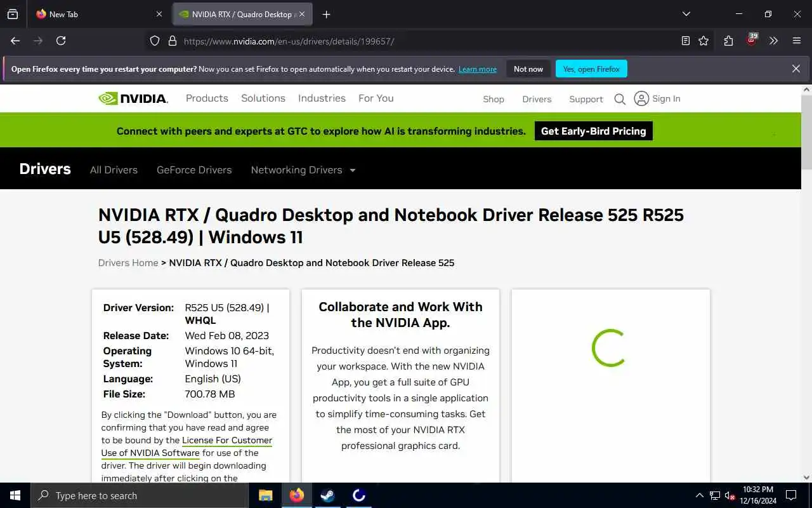The height and width of the screenshot is (508, 812).
Task: Click Get Early-Bird Pricing button
Action: [x=594, y=131]
